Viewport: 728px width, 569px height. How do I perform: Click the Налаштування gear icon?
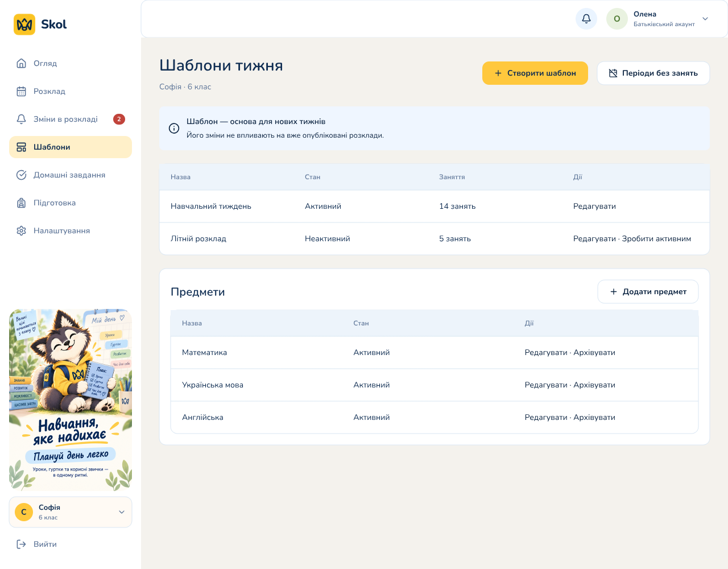21,230
